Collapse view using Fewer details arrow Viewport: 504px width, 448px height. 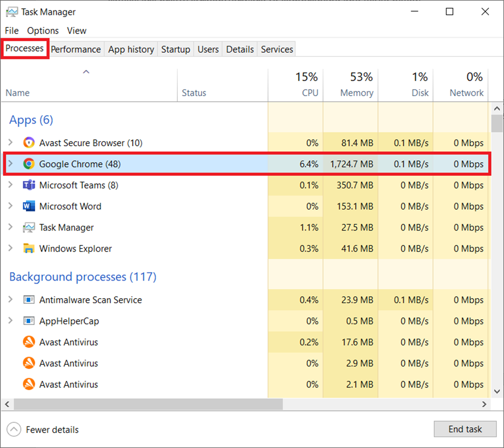[x=14, y=429]
